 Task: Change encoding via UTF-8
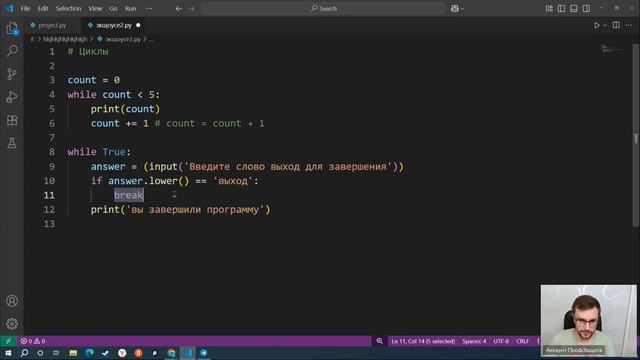(x=501, y=341)
